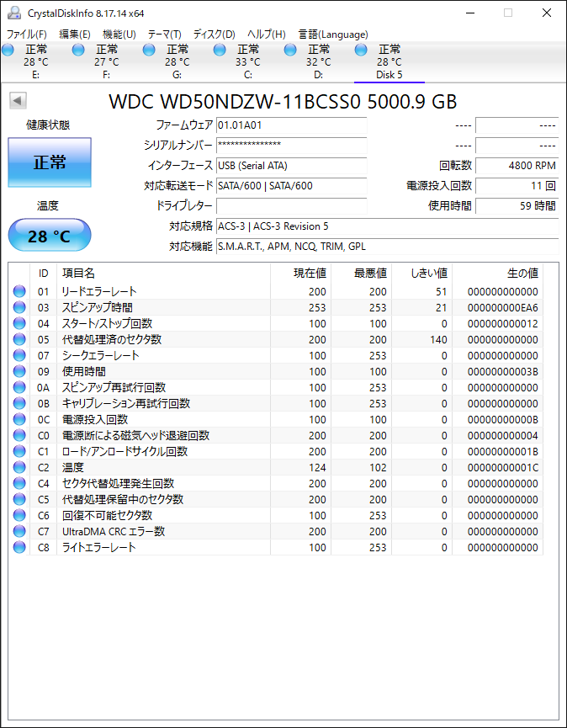The width and height of the screenshot is (567, 728).
Task: Click the drive title WDC WD50NDZW-11BCSS0
Action: [235, 102]
